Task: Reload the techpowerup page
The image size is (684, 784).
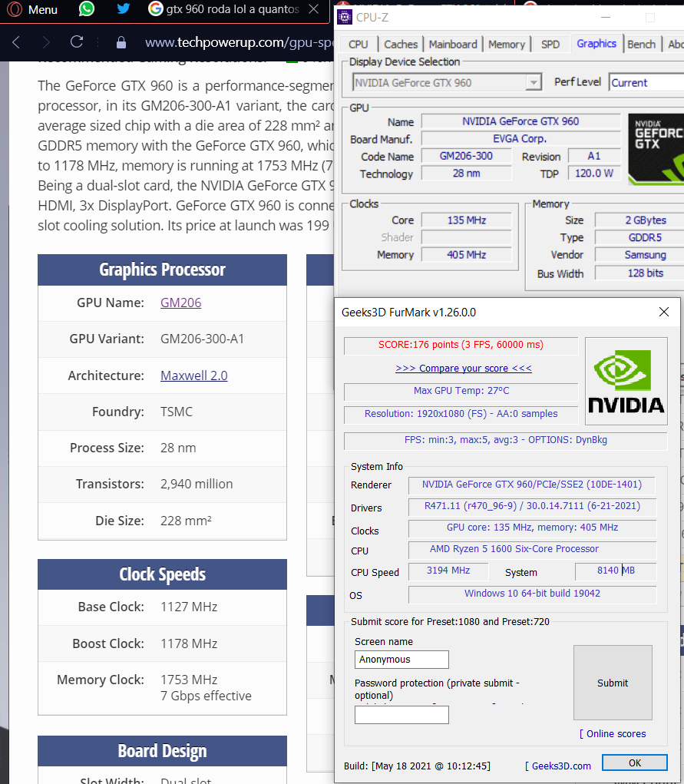Action: (x=77, y=42)
